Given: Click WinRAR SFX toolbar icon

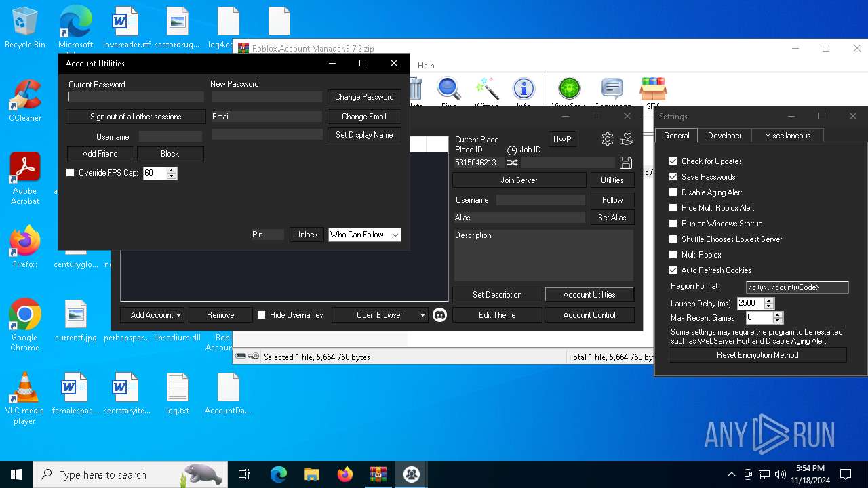Looking at the screenshot, I should (652, 93).
